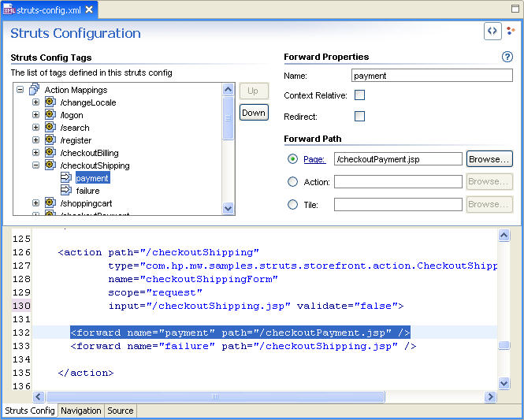Click the source scrollbar up arrow
The width and height of the screenshot is (524, 420).
coord(504,236)
